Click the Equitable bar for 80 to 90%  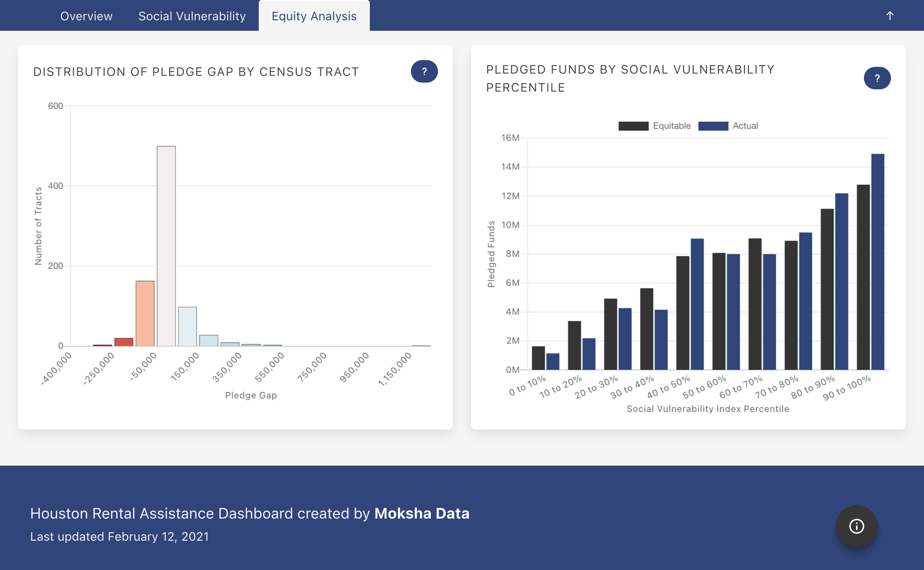[x=827, y=289]
